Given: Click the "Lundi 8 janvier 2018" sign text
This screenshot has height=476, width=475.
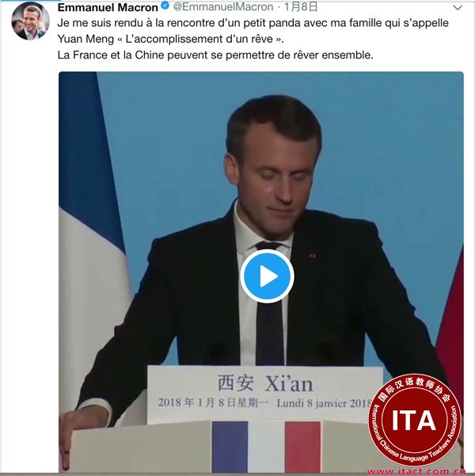Looking at the screenshot, I should pos(324,403).
